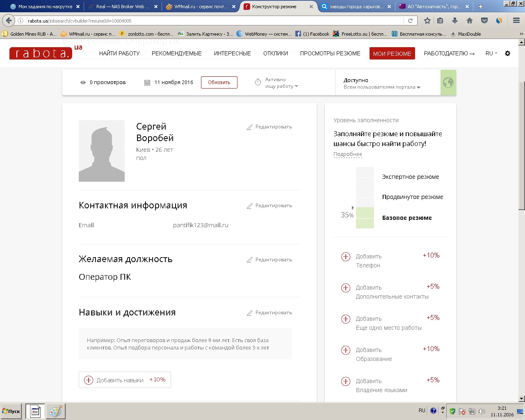Open the Firefox hamburger menu
The width and height of the screenshot is (525, 420).
point(516,21)
